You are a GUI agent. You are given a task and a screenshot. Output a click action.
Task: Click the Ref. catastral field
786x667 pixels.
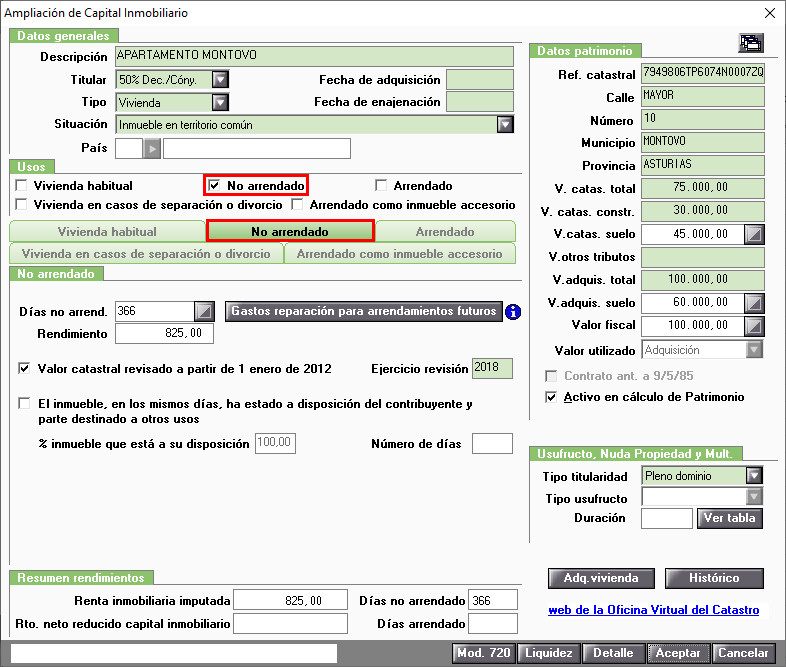click(x=703, y=73)
